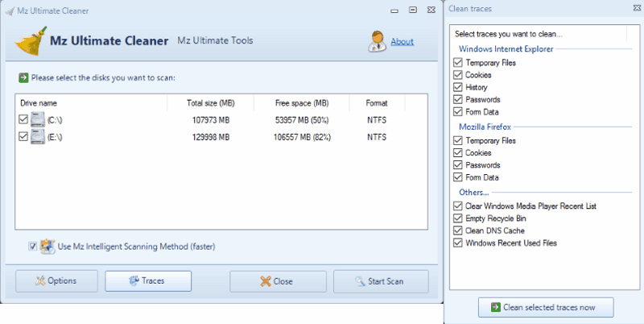Click the Mz Ultimate Tools header text
The height and width of the screenshot is (324, 644).
215,40
